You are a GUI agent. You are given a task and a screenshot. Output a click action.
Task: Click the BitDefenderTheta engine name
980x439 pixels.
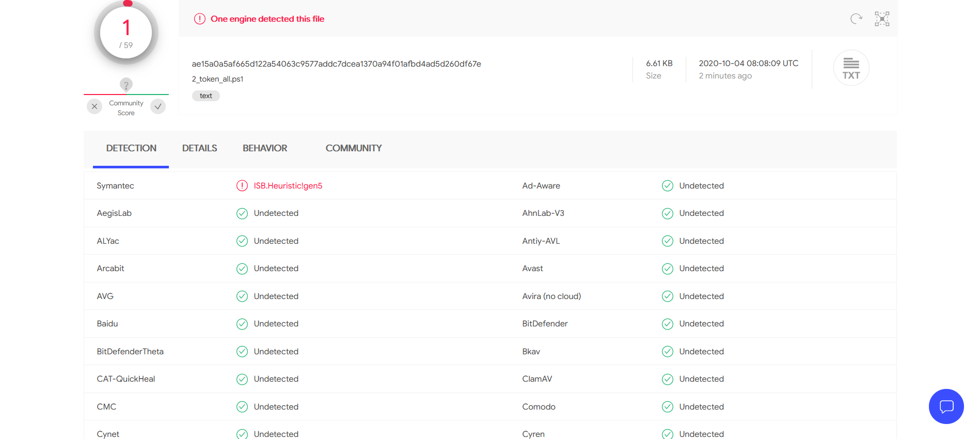(130, 352)
